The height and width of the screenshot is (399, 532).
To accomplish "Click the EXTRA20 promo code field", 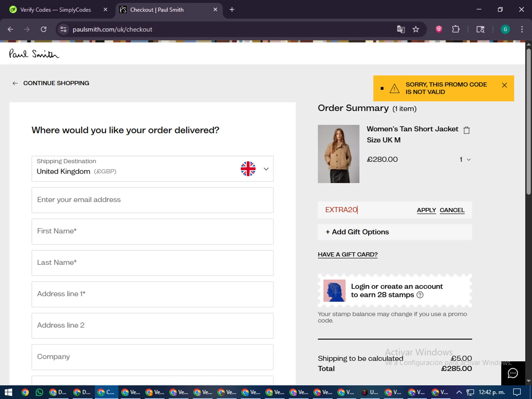I will [x=367, y=210].
